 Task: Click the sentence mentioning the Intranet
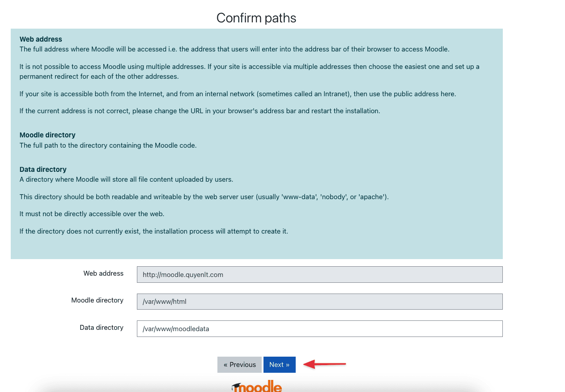[x=238, y=94]
